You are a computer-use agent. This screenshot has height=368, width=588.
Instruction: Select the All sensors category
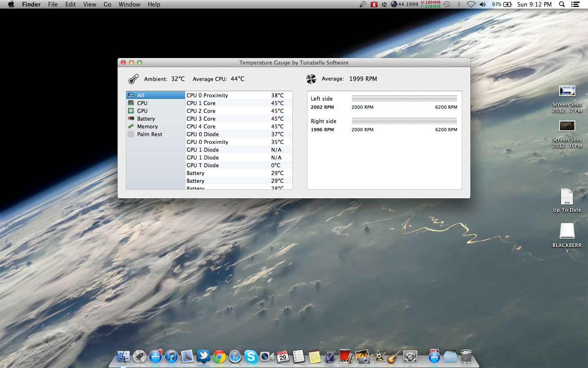coord(141,95)
